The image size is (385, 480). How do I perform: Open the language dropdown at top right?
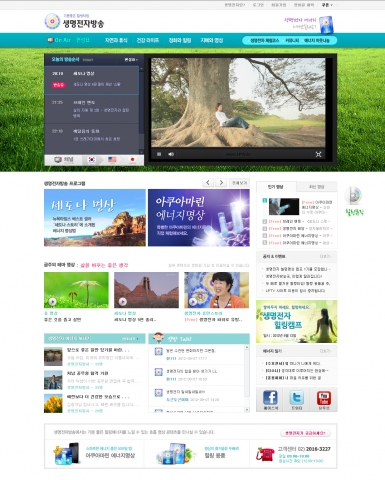tap(327, 5)
